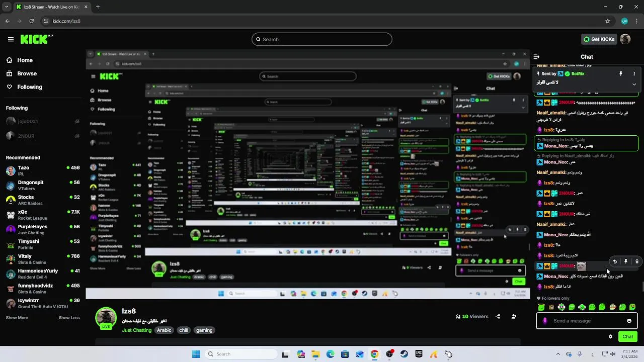Click Show More under Recommended

click(17, 318)
